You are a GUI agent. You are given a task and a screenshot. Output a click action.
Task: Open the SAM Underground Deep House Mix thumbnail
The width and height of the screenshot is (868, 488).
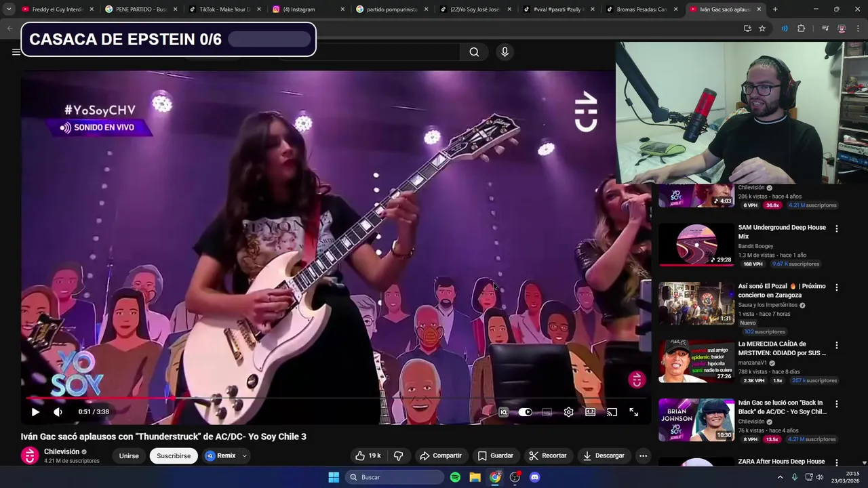[696, 245]
